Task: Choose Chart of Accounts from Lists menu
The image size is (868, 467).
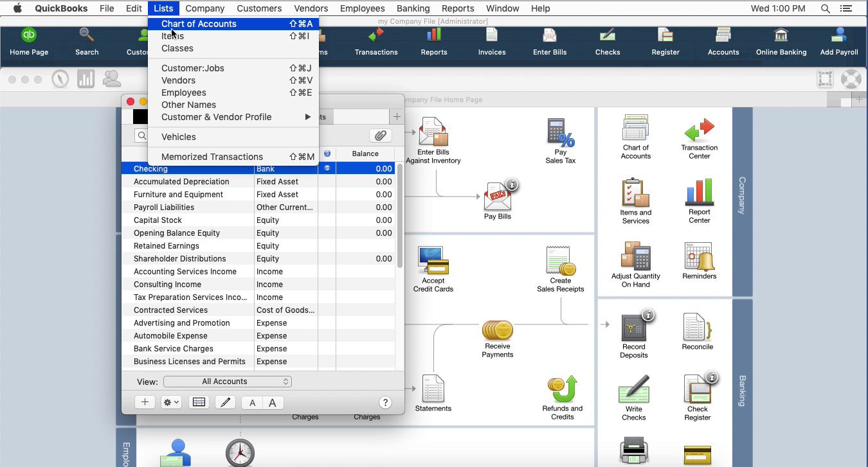Action: [233, 24]
